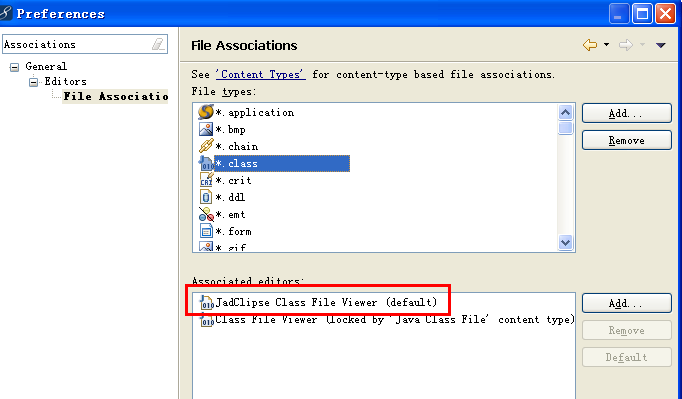Select the *.class file type entry

[282, 163]
